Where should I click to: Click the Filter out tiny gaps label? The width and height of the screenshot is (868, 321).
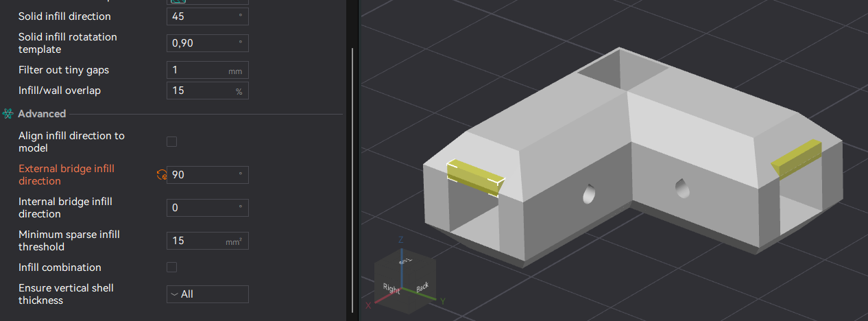(64, 70)
